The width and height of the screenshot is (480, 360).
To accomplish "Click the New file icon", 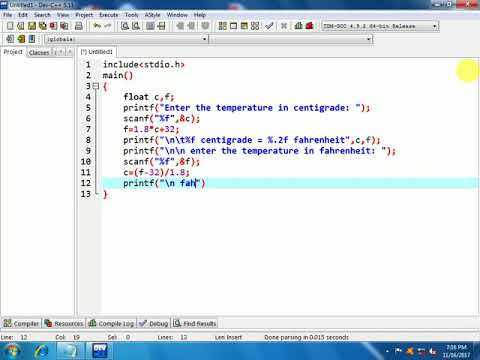I will (x=10, y=26).
